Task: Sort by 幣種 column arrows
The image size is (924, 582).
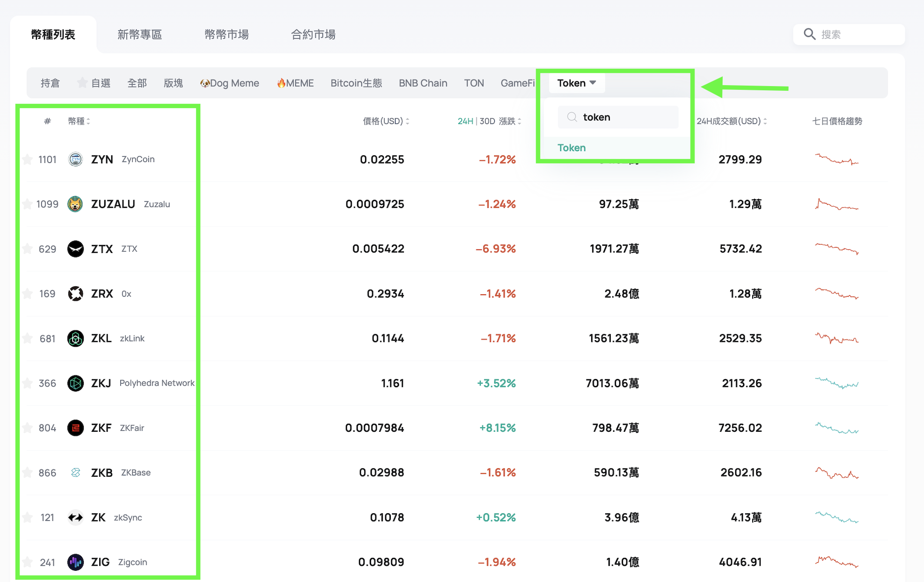Action: coord(88,121)
